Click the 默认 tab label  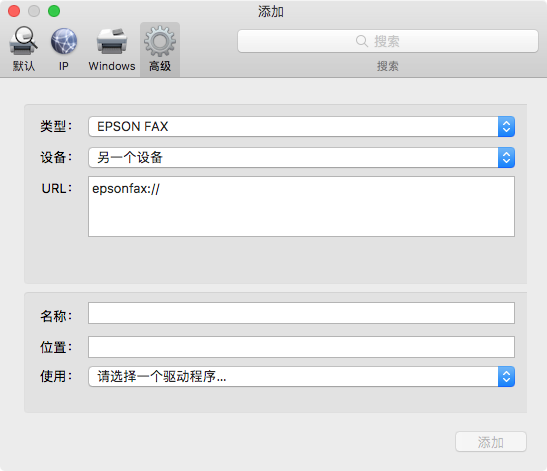24,66
